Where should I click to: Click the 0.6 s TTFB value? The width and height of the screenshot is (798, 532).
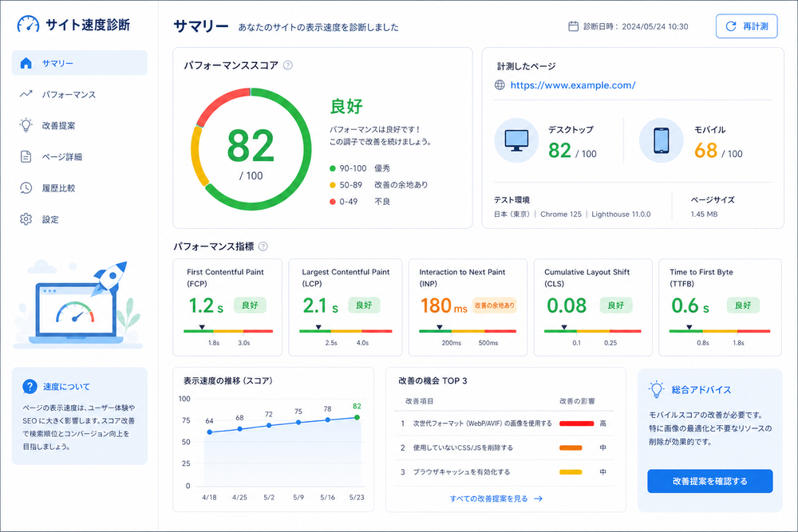pyautogui.click(x=690, y=305)
